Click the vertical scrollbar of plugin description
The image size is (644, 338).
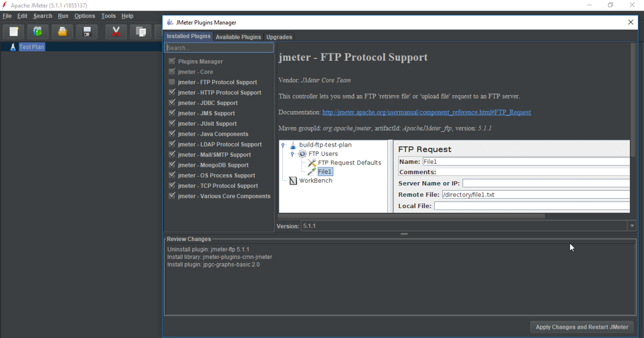click(x=633, y=100)
